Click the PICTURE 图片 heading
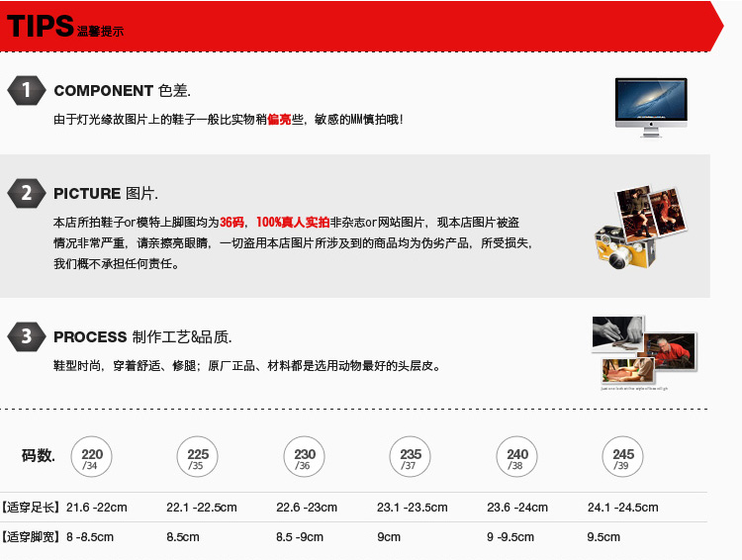The image size is (742, 560). pyautogui.click(x=106, y=193)
